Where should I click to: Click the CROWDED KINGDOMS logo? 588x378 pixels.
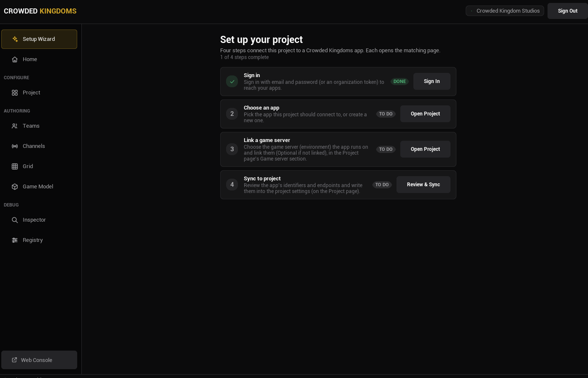(40, 11)
